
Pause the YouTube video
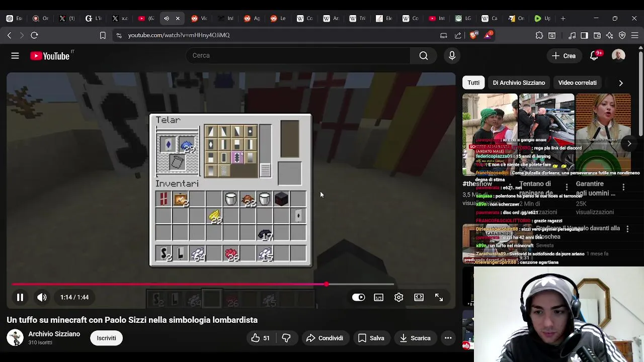20,297
